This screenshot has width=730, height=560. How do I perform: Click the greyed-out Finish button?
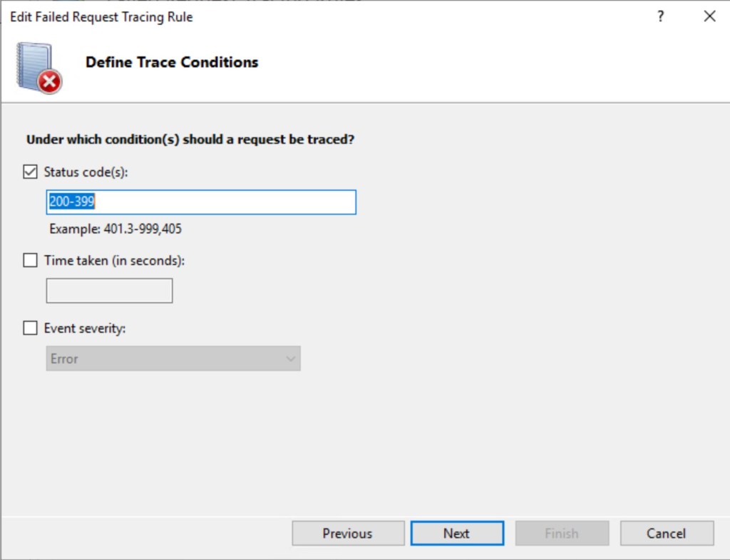point(562,534)
